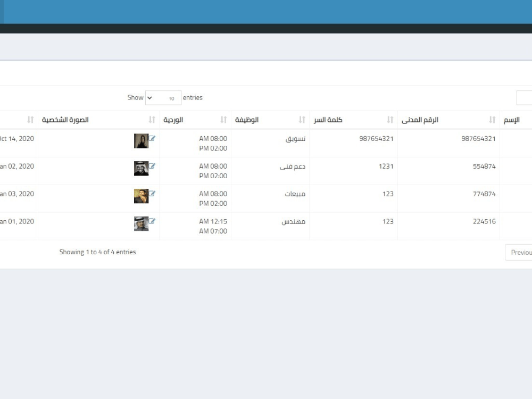
Task: Select civil number 774874
Action: pos(484,194)
